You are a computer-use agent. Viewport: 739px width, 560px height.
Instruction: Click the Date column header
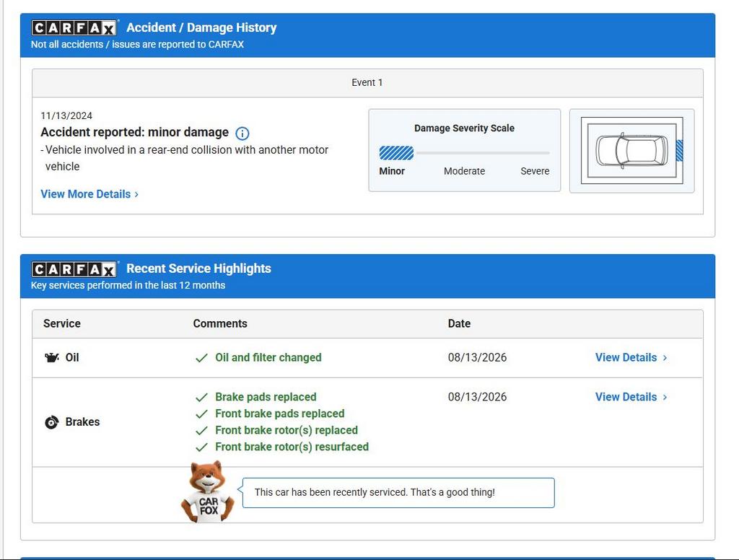(x=459, y=323)
